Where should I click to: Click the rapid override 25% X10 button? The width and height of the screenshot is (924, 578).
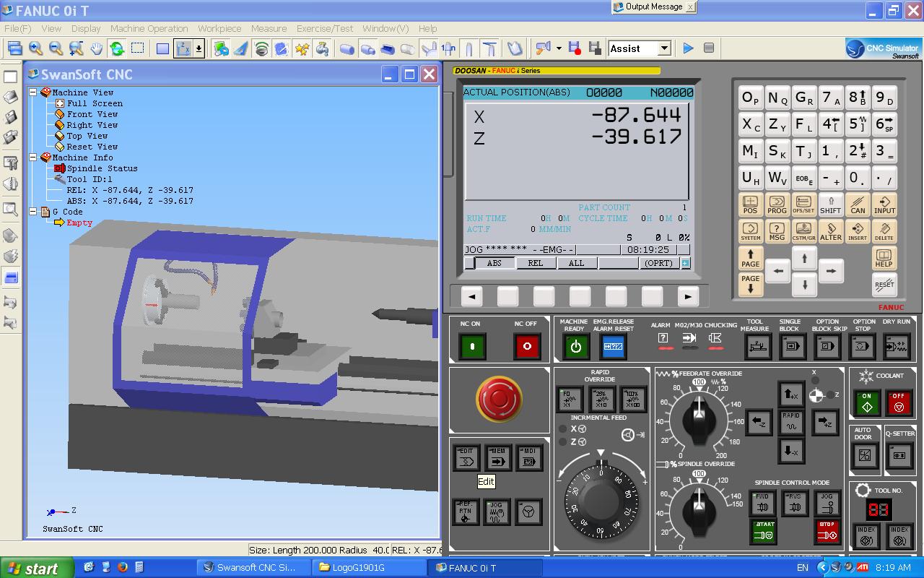click(x=602, y=400)
